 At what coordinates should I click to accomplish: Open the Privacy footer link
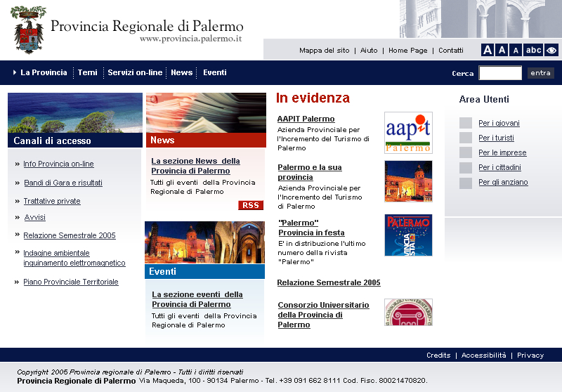pyautogui.click(x=530, y=355)
